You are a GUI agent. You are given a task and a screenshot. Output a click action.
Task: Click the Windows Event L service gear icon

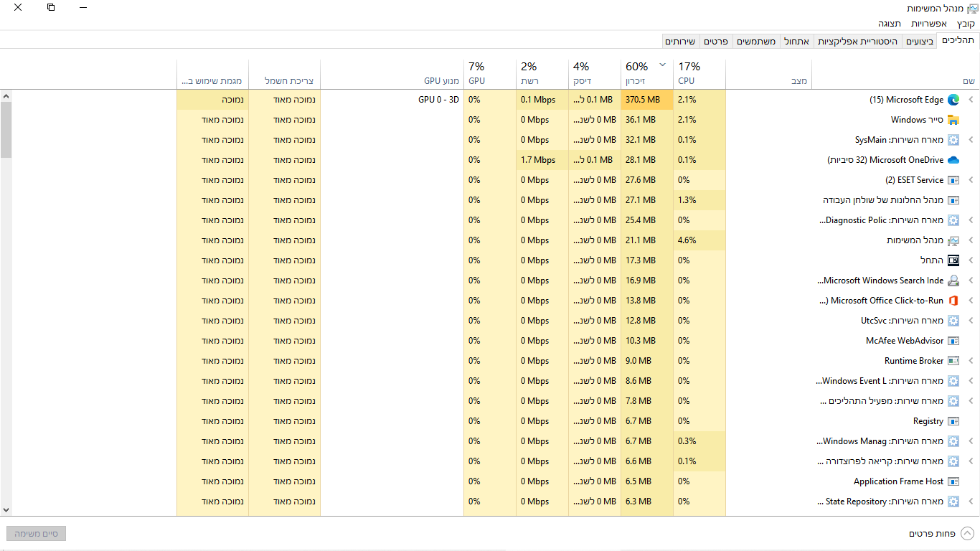click(x=953, y=381)
